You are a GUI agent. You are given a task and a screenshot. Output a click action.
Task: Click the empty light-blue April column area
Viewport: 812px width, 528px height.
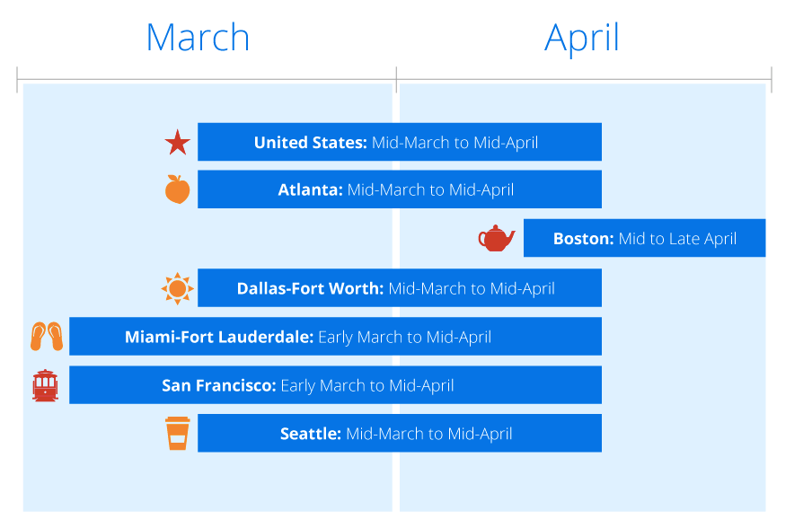[x=582, y=481]
